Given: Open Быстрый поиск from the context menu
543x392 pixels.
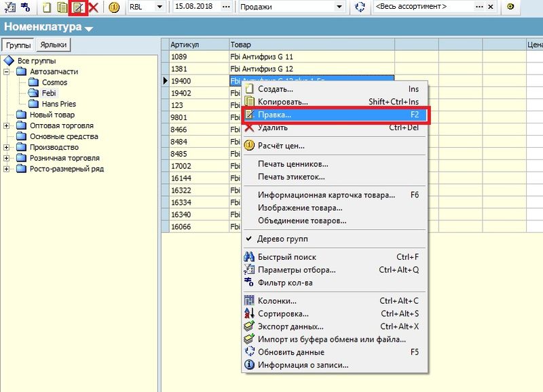Looking at the screenshot, I should click(x=335, y=257).
